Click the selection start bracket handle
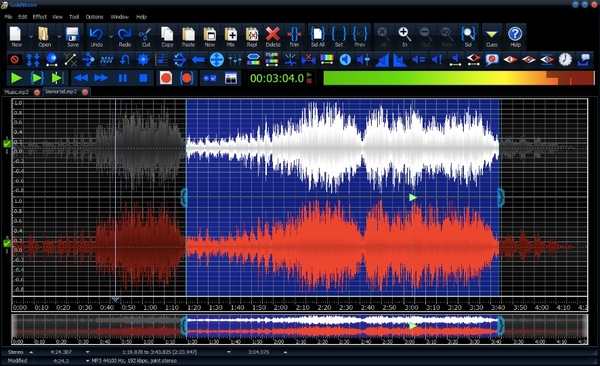 point(184,198)
